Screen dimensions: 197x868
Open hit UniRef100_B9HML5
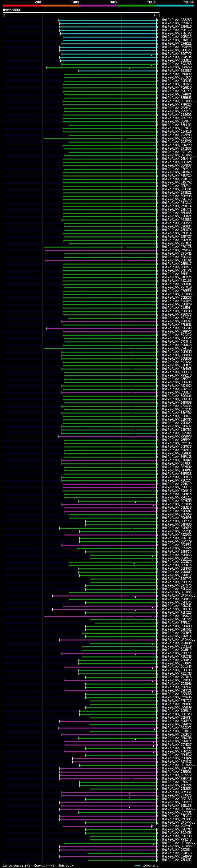176,26
